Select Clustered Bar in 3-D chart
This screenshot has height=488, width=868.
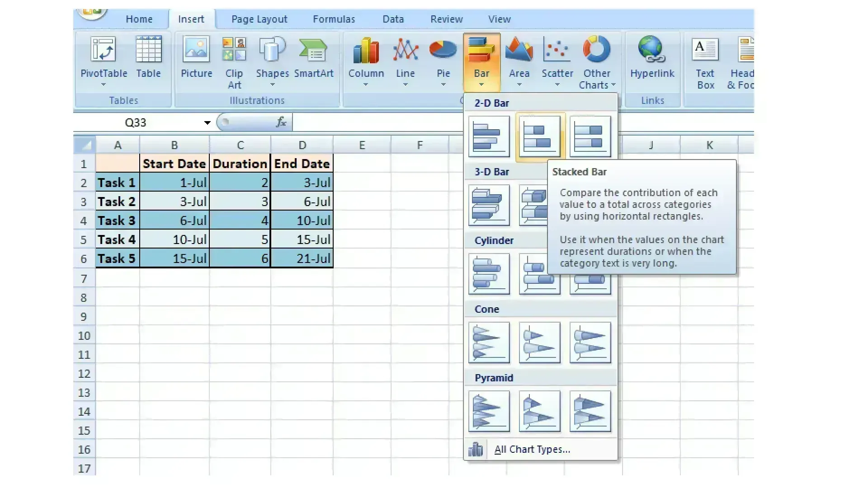point(489,205)
